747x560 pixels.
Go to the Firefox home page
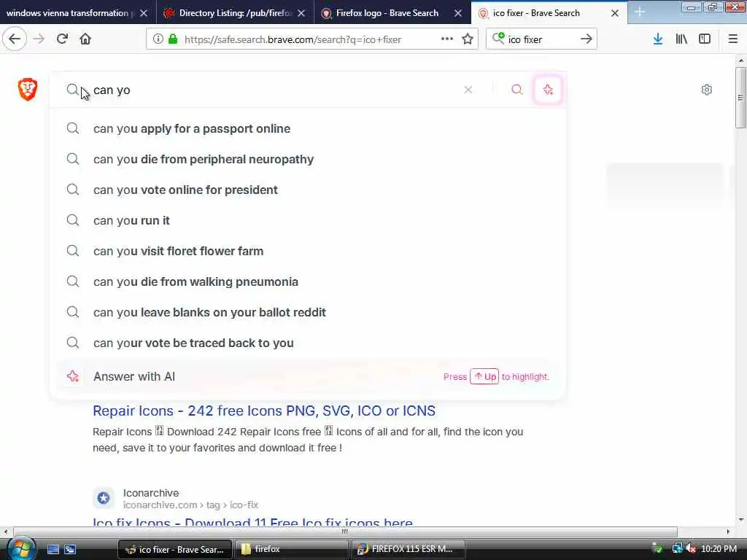tap(85, 39)
